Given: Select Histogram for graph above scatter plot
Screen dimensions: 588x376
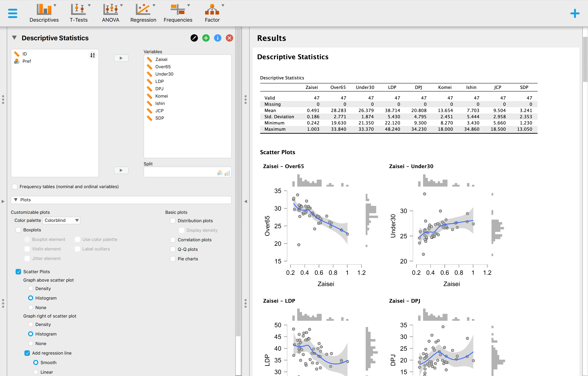Looking at the screenshot, I should point(30,298).
